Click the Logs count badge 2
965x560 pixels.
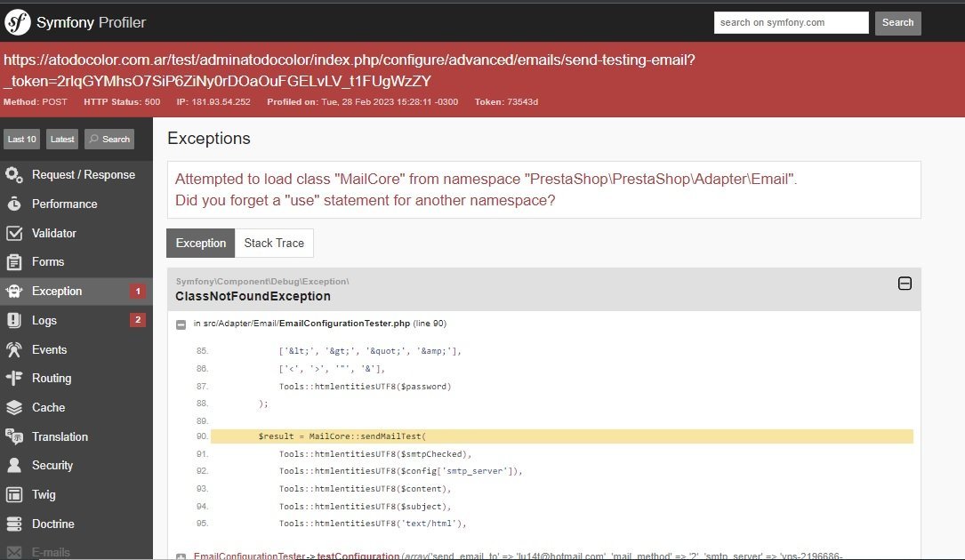pyautogui.click(x=138, y=320)
